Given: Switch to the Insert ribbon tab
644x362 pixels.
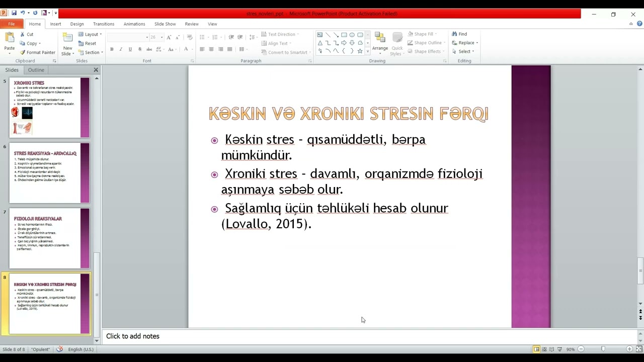Looking at the screenshot, I should (55, 24).
